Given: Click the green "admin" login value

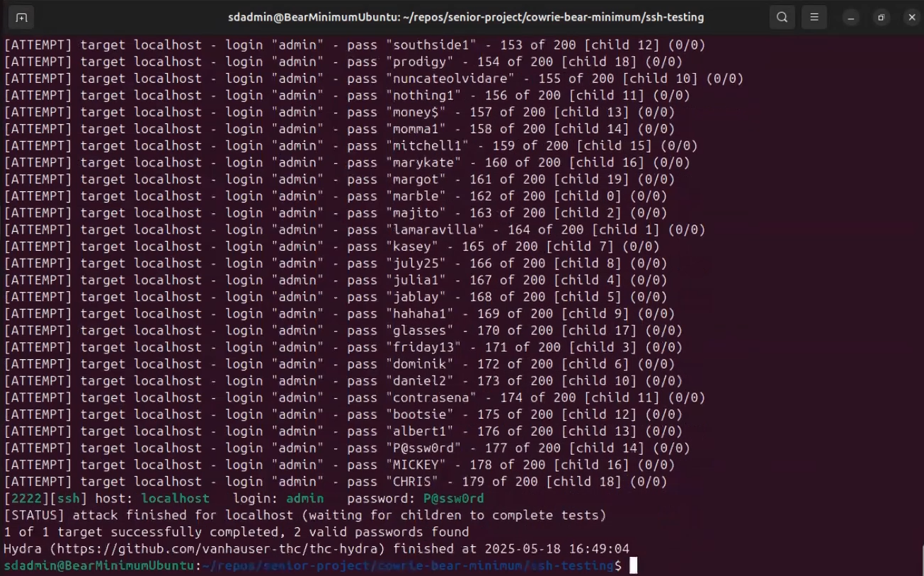Looking at the screenshot, I should point(305,498).
